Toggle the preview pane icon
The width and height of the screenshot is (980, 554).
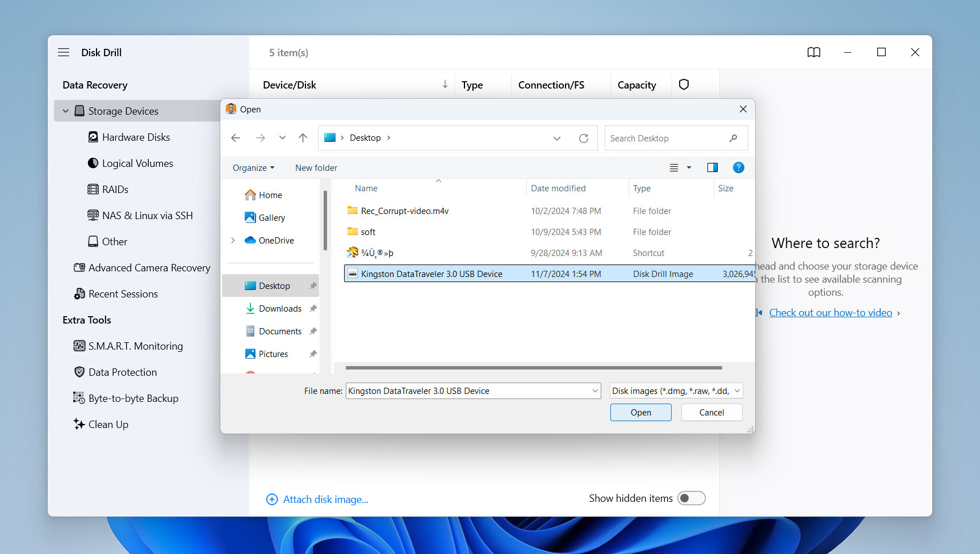(713, 167)
